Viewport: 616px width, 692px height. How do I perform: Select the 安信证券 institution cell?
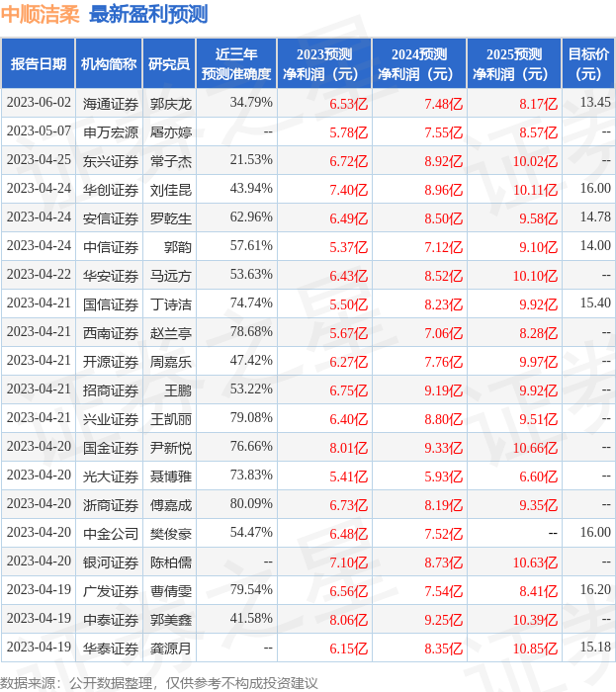pyautogui.click(x=111, y=218)
